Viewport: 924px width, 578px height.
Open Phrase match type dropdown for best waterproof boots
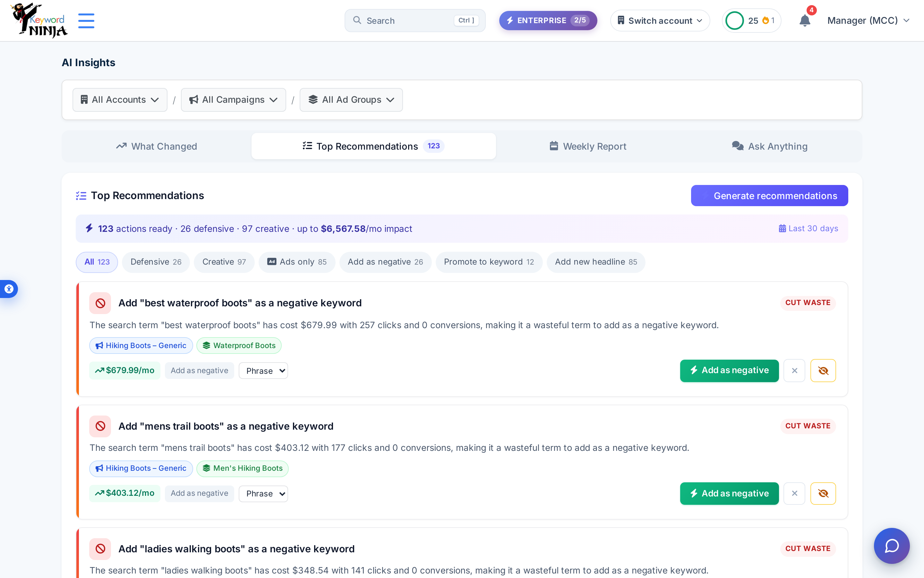(263, 371)
